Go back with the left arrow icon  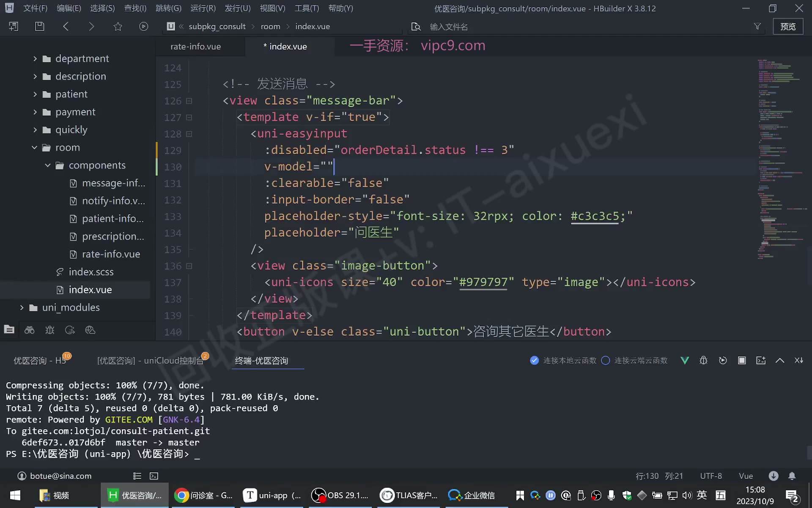66,26
